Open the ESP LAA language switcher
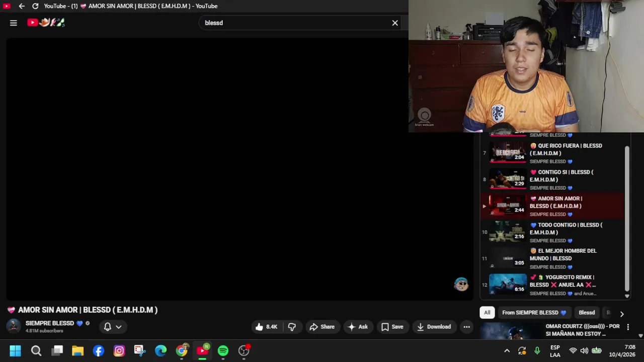644x362 pixels. click(555, 351)
